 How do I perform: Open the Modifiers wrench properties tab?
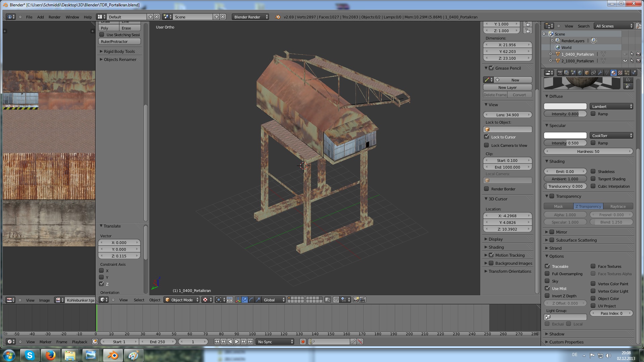coord(600,73)
